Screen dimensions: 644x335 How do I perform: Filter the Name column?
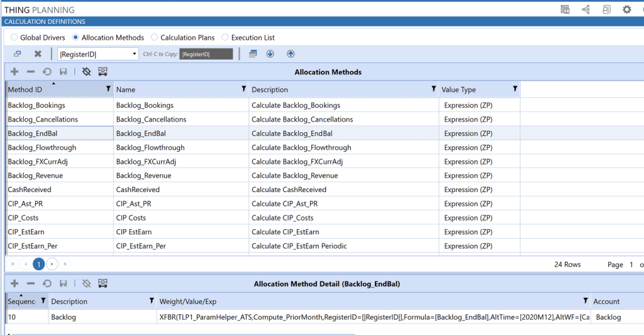tap(243, 89)
